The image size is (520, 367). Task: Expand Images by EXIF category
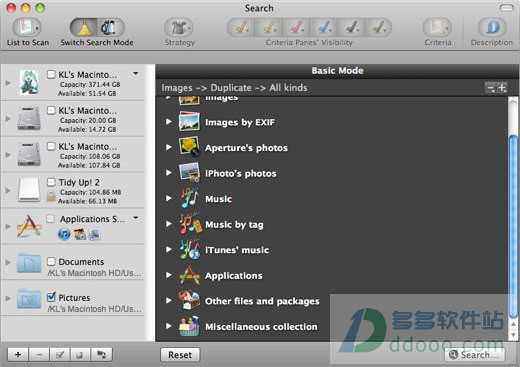point(169,122)
